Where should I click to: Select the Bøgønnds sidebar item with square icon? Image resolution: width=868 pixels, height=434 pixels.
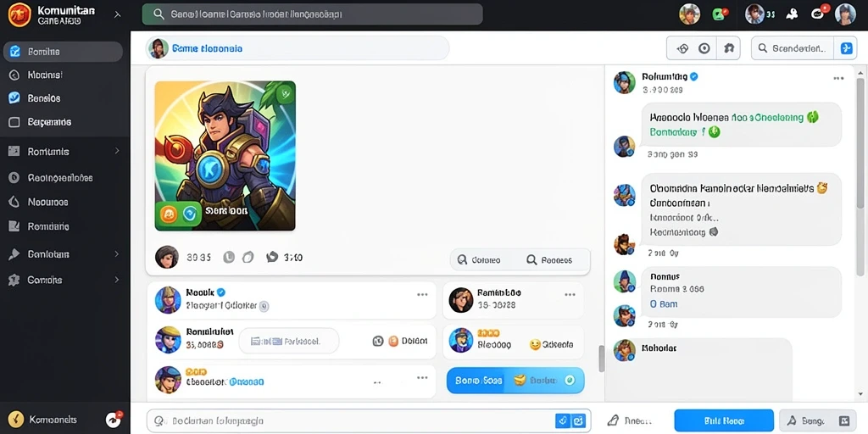(x=64, y=122)
